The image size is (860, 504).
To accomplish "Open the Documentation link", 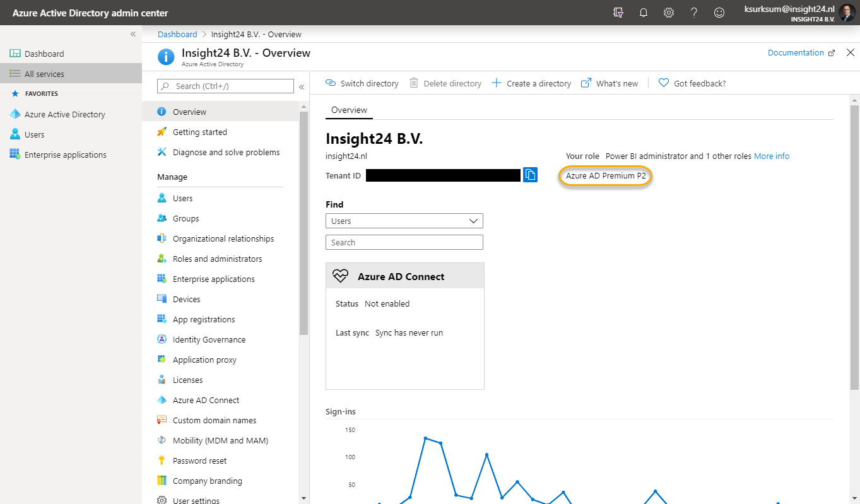I will tap(801, 53).
